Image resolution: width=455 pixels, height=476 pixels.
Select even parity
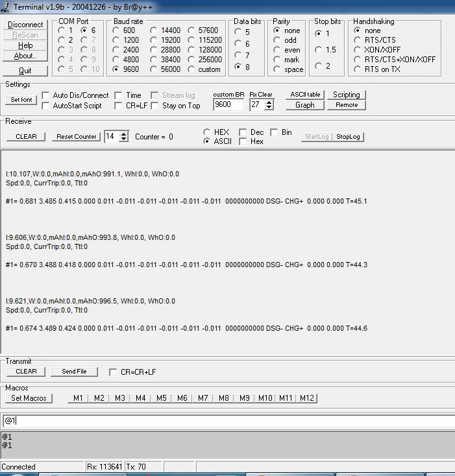277,50
